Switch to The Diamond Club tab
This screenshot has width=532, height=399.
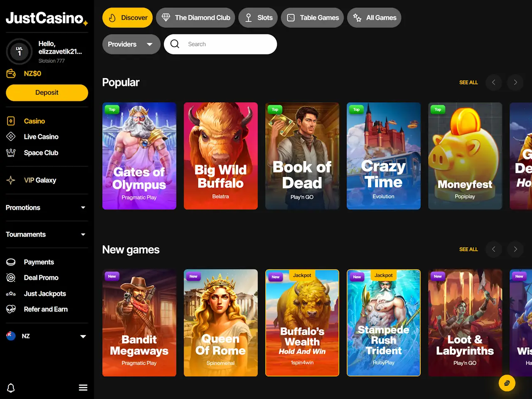pyautogui.click(x=196, y=18)
